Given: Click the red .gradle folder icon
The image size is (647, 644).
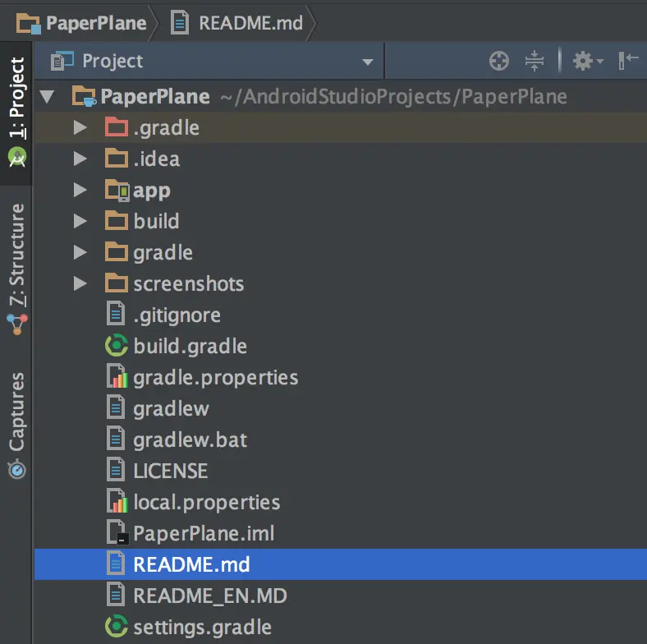Looking at the screenshot, I should point(117,127).
